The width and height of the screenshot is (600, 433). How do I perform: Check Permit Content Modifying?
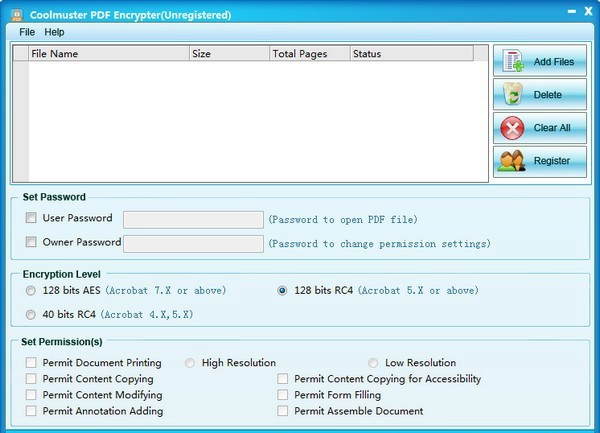point(31,395)
